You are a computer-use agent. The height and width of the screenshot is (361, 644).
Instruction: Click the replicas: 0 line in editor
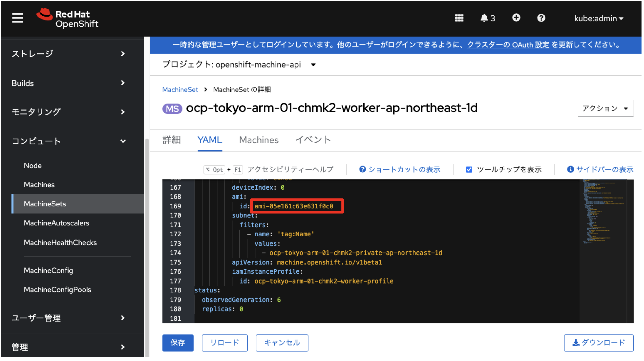pos(223,309)
